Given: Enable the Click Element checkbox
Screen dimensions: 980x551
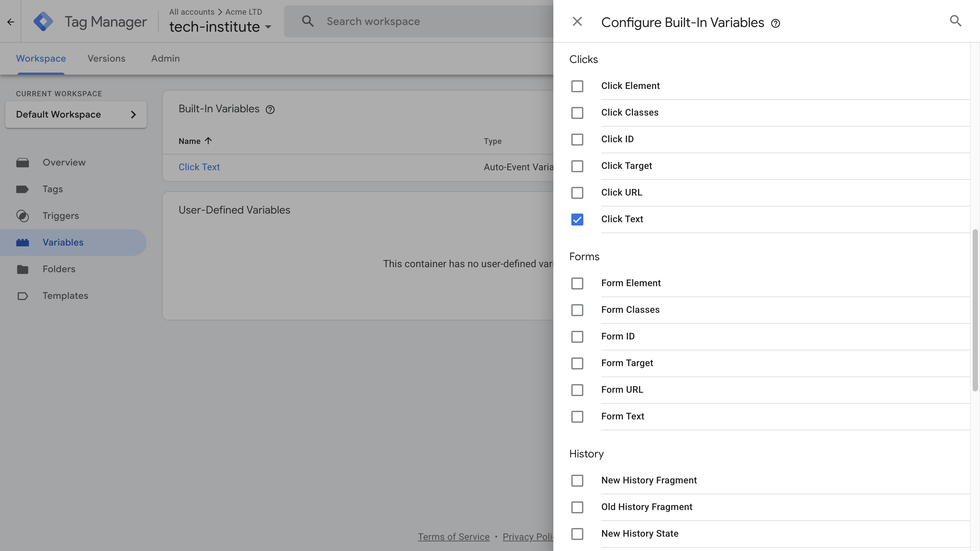Looking at the screenshot, I should click(x=577, y=86).
